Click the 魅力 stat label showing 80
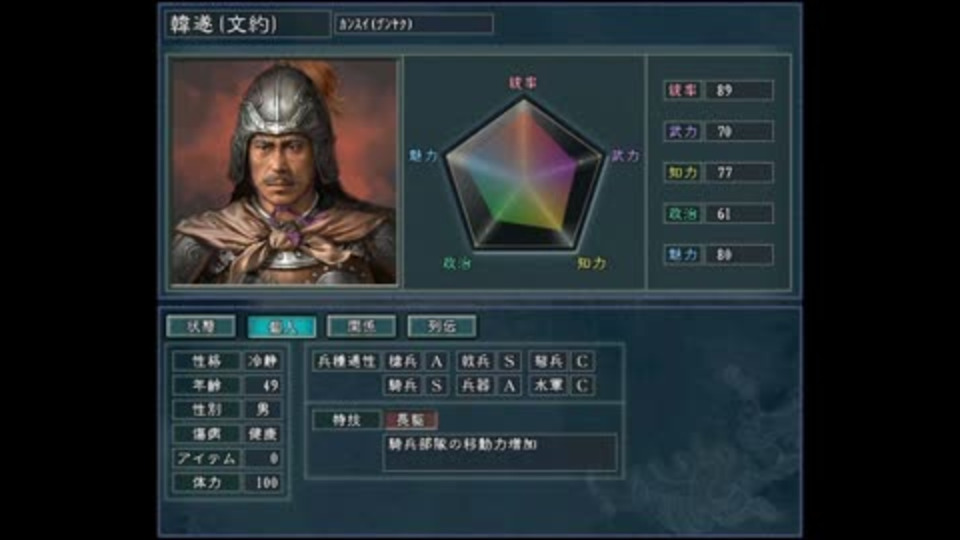 [x=683, y=255]
